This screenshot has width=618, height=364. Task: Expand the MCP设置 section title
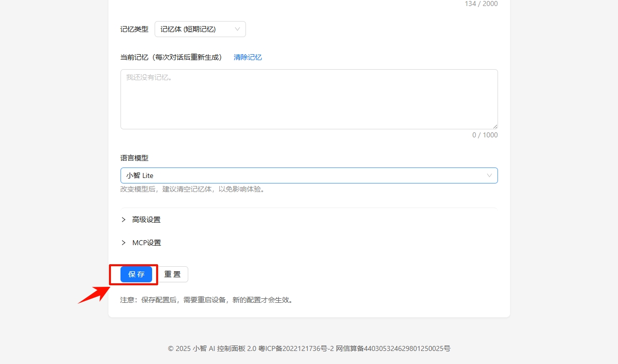click(x=147, y=243)
